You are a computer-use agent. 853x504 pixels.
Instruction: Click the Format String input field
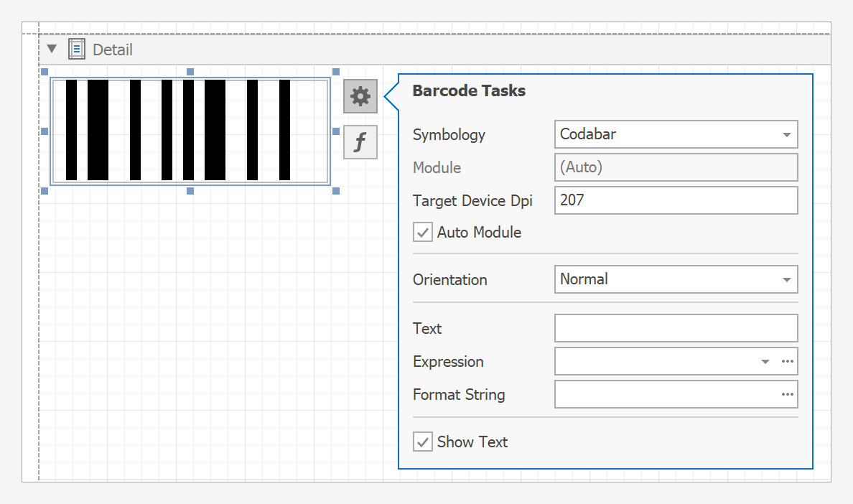[x=664, y=395]
